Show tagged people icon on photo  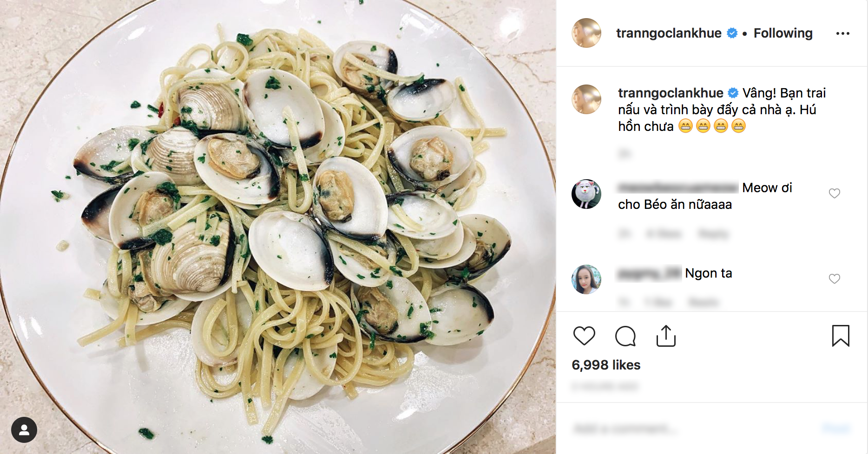(24, 430)
